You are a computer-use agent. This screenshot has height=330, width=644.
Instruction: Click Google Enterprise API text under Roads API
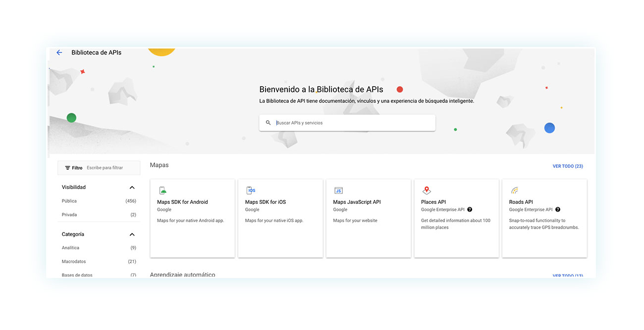tap(531, 210)
